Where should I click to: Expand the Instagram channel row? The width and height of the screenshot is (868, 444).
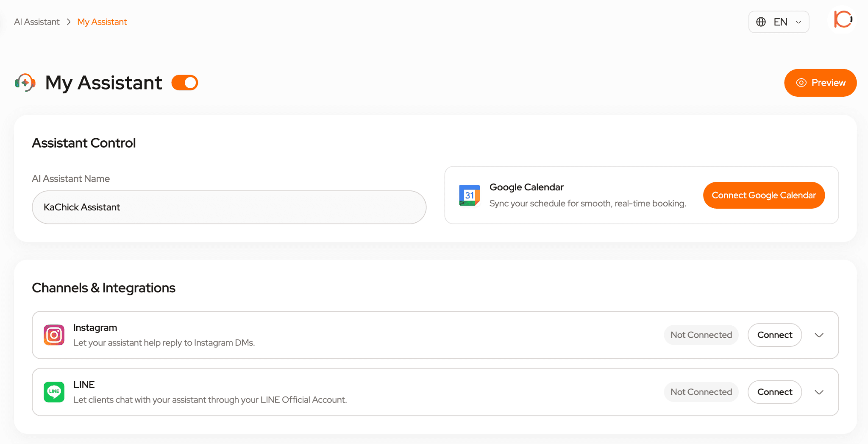tap(819, 335)
